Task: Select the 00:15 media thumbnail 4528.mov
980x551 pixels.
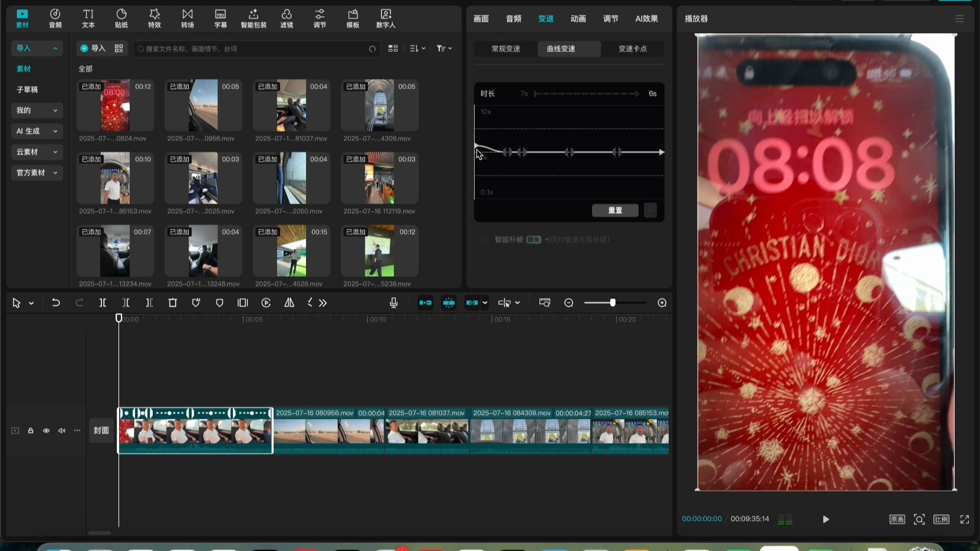Action: [x=291, y=251]
